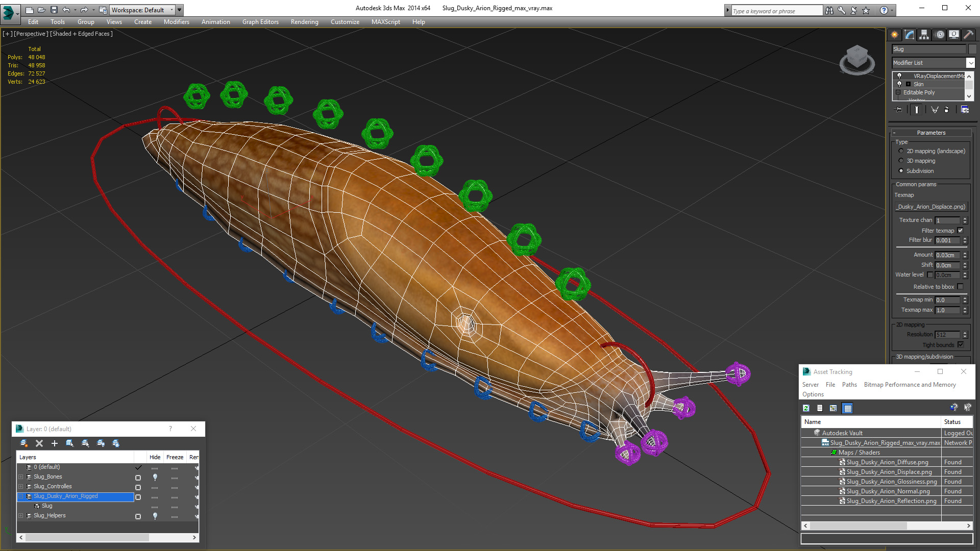This screenshot has height=551, width=980.
Task: Open the Rendering menu
Action: [x=304, y=22]
